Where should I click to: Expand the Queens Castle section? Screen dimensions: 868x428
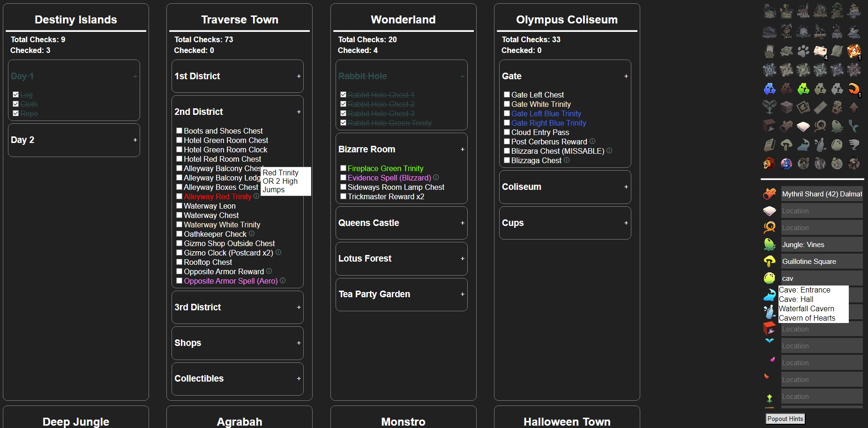[462, 223]
